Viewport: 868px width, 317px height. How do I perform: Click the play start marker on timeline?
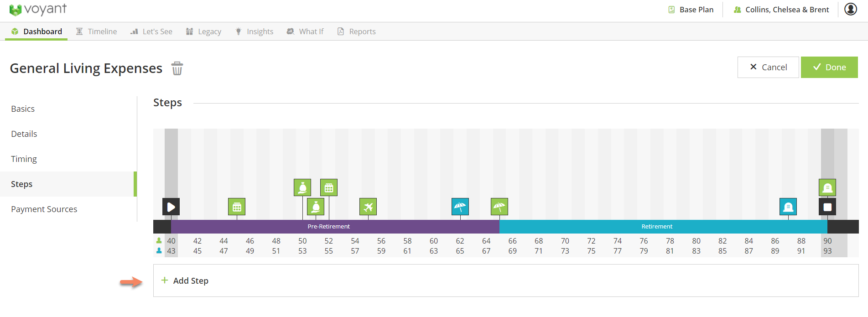[171, 207]
